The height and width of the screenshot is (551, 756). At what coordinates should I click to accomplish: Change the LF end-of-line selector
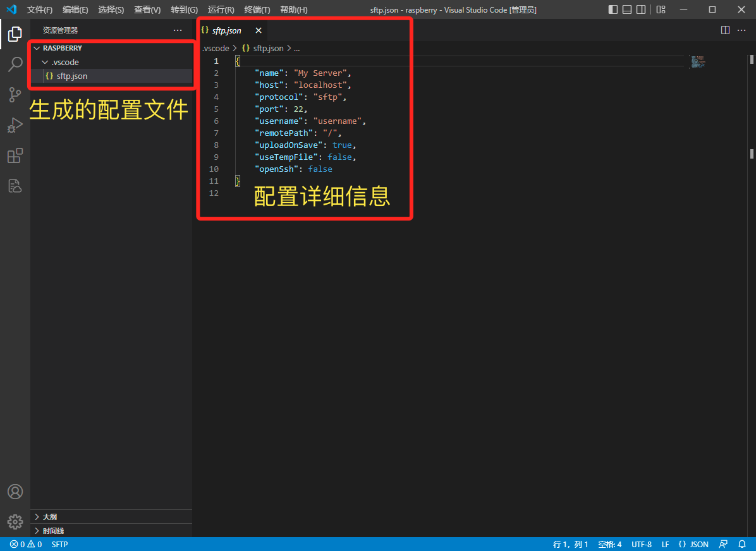click(x=666, y=544)
